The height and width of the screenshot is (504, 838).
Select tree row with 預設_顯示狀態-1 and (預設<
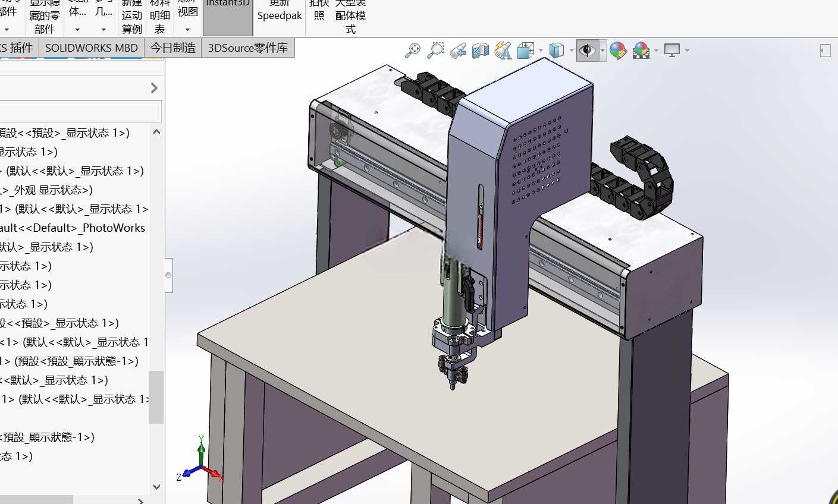[x=70, y=361]
